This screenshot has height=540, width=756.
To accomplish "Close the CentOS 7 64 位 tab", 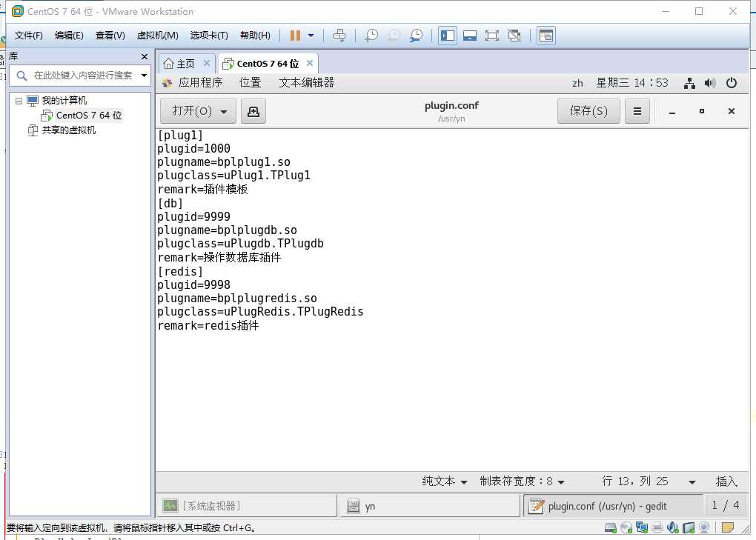I will (310, 63).
